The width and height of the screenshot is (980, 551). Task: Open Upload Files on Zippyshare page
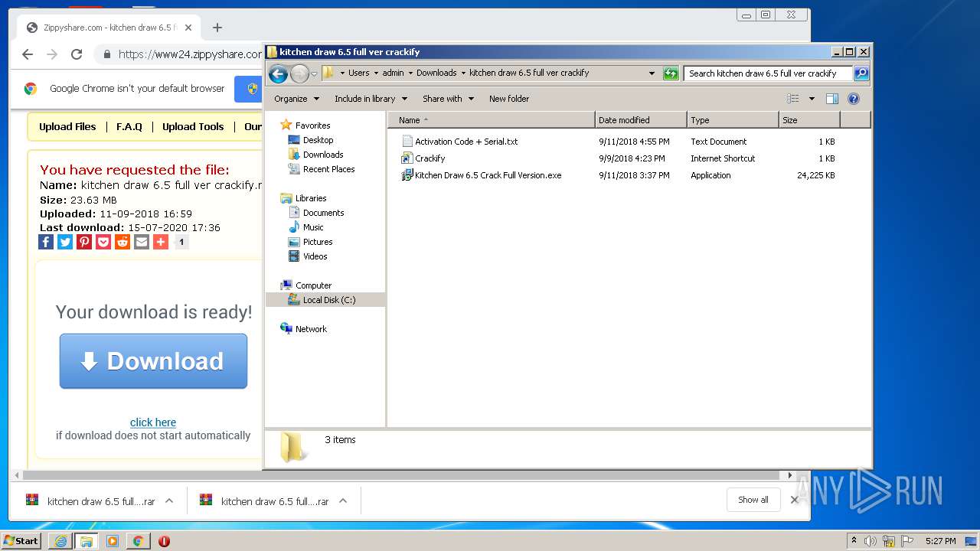pos(67,127)
